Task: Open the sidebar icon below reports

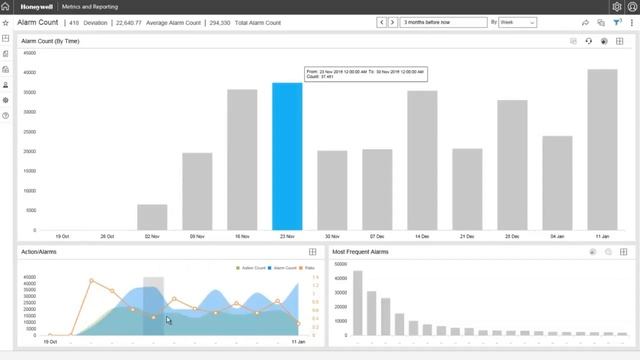Action: point(6,69)
